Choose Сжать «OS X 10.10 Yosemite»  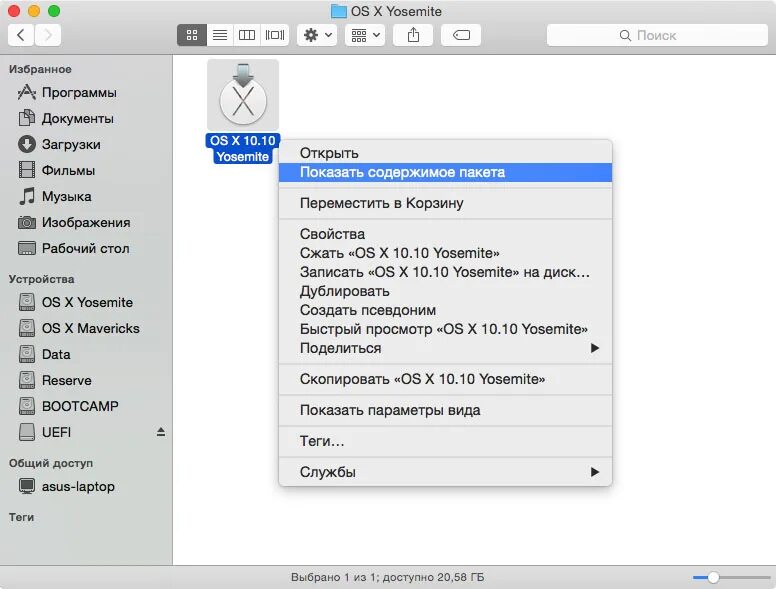[x=445, y=253]
